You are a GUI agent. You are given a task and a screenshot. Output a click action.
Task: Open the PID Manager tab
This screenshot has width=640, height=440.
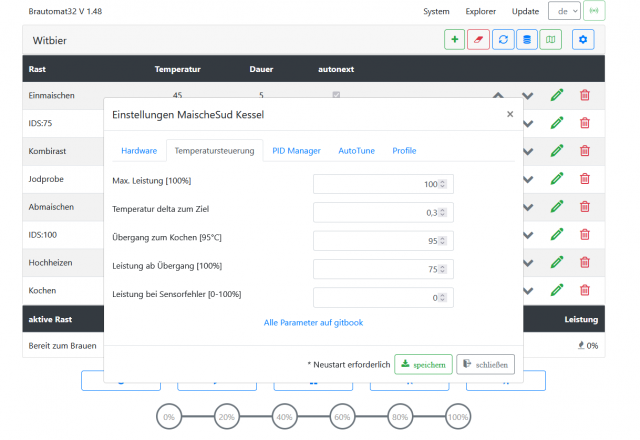tap(296, 151)
